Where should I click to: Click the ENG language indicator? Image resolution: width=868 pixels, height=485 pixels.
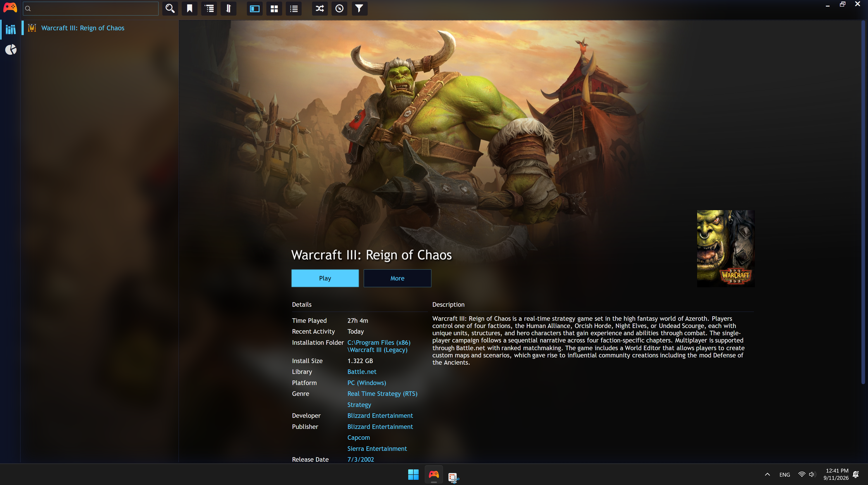[785, 475]
